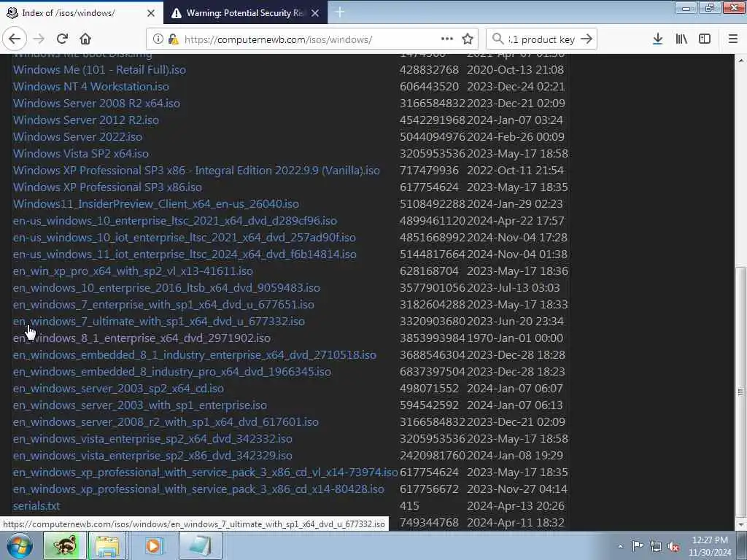Open XP professional SP3 x14-80428.iso link

pos(198,489)
